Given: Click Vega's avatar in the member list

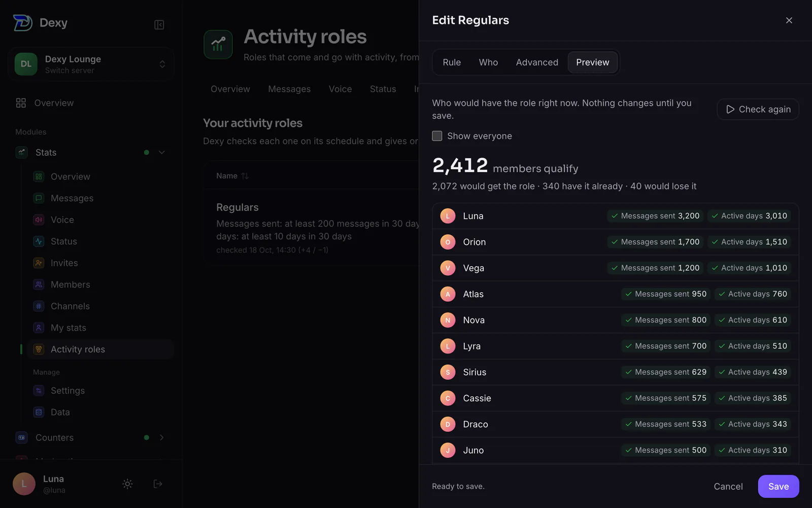Looking at the screenshot, I should tap(448, 268).
